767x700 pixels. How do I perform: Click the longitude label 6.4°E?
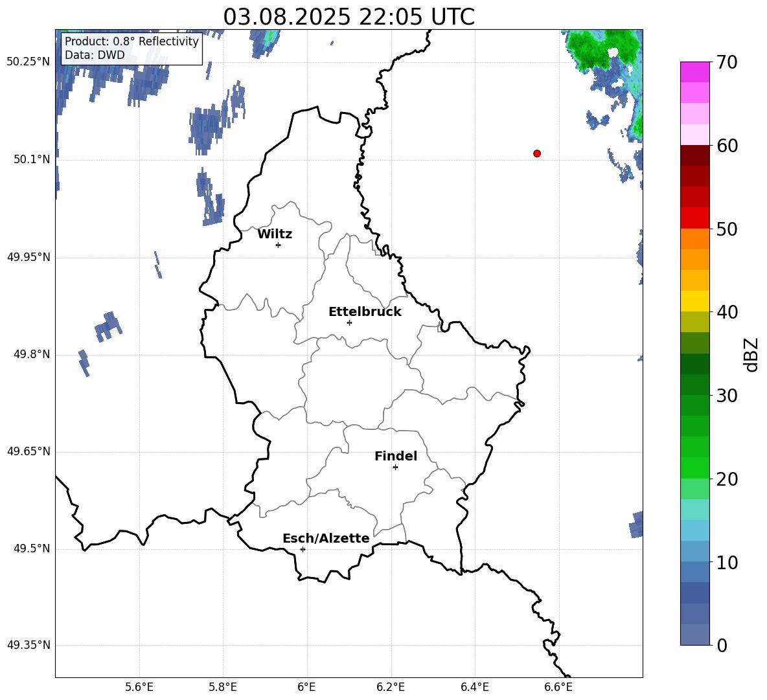[474, 687]
